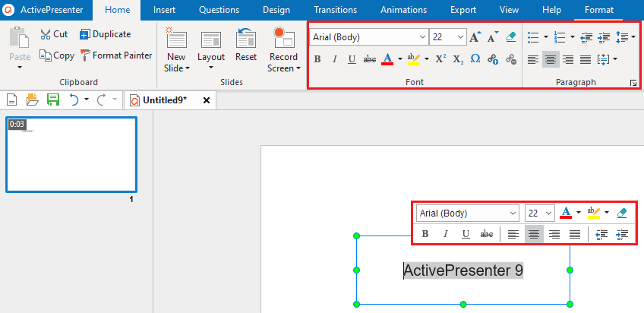Insert a symbol using the Omega icon
The height and width of the screenshot is (313, 644).
pos(475,59)
